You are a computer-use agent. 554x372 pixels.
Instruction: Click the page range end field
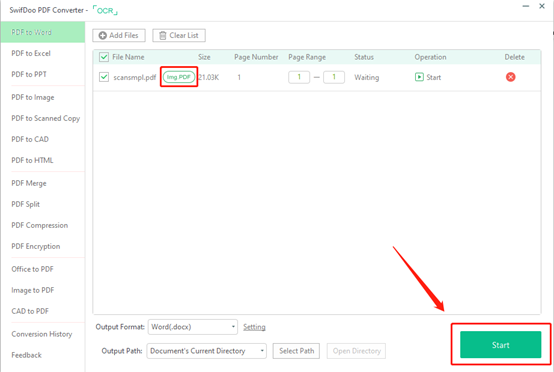pos(334,77)
